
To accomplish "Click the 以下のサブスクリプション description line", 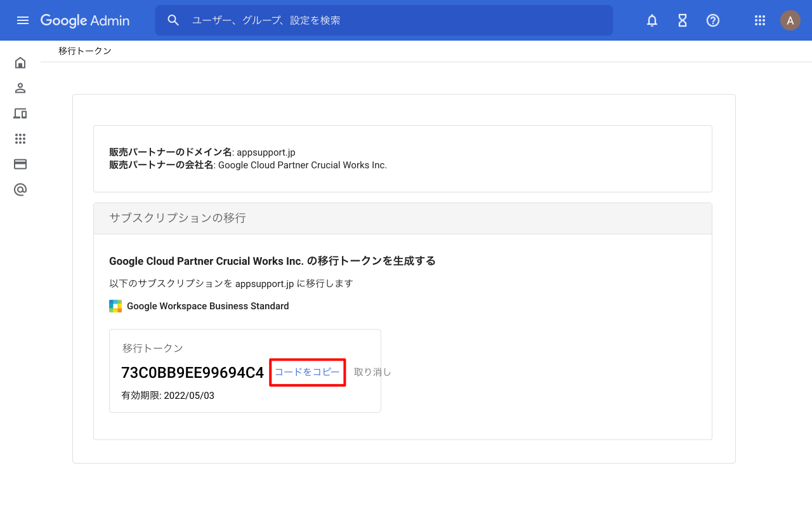I will point(231,283).
